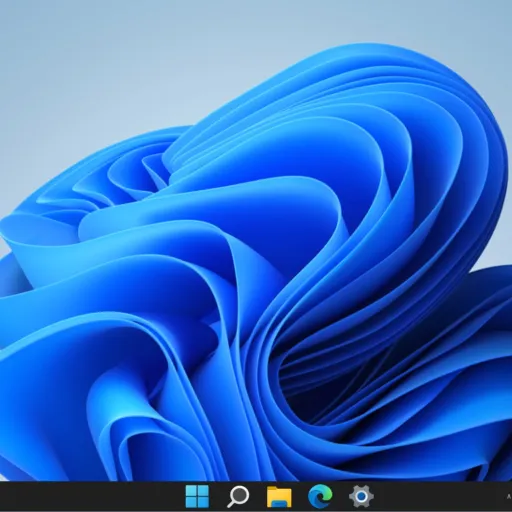Select the Settings shortcut after Edge

[x=361, y=496]
